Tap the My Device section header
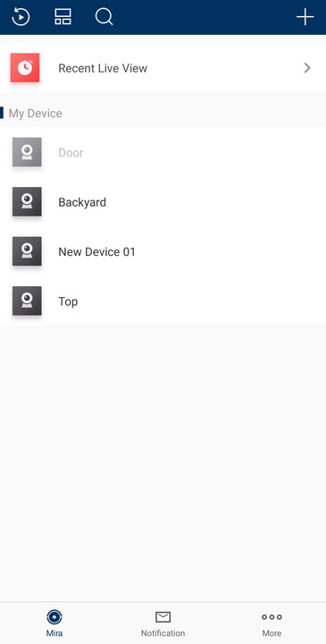Viewport: 326px width, 644px height. pos(35,114)
